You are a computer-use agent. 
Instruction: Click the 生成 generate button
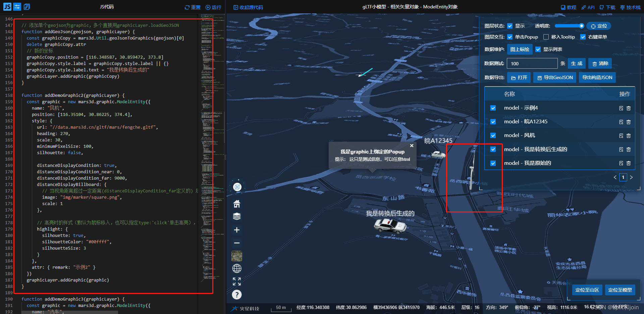(577, 63)
